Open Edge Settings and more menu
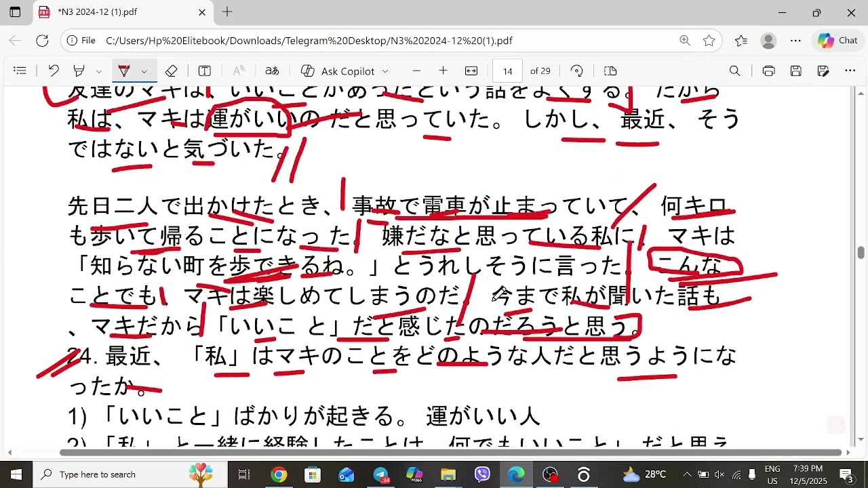This screenshot has width=868, height=488. point(795,41)
